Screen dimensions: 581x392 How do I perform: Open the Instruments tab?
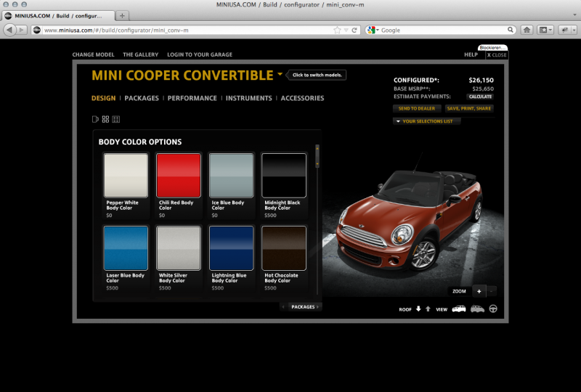(248, 98)
